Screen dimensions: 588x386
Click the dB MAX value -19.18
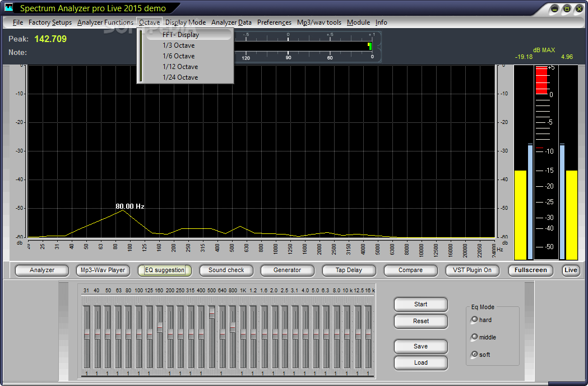[x=524, y=57]
